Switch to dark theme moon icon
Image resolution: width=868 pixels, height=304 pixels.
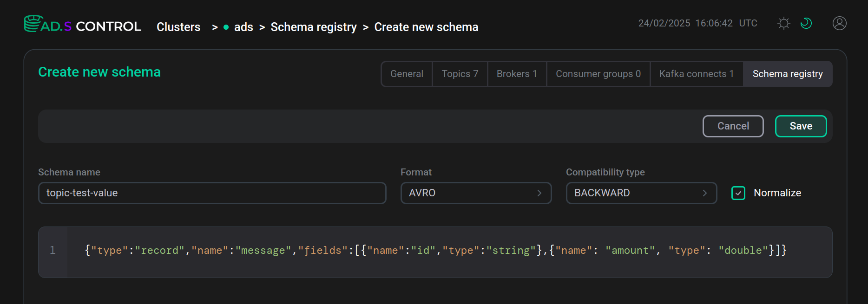[806, 23]
